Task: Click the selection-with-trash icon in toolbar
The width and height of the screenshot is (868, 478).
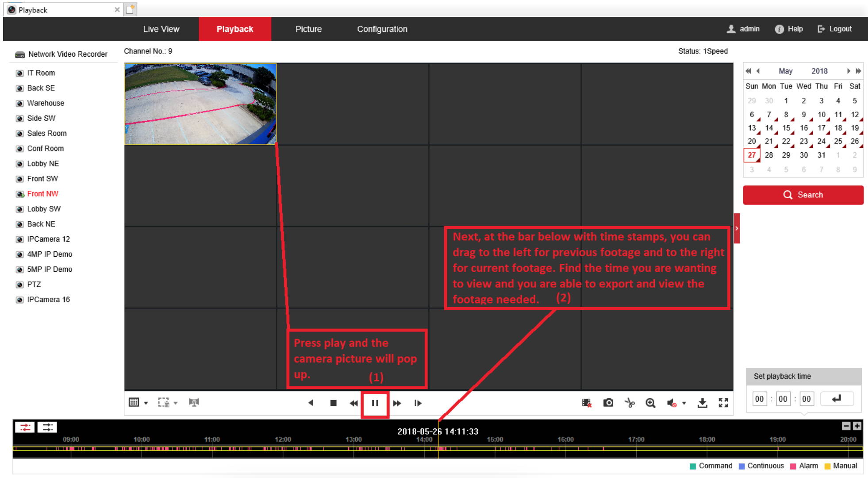Action: click(164, 402)
